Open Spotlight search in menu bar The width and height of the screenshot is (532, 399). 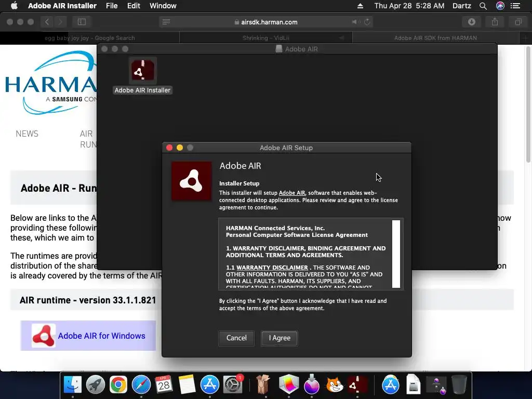[483, 6]
